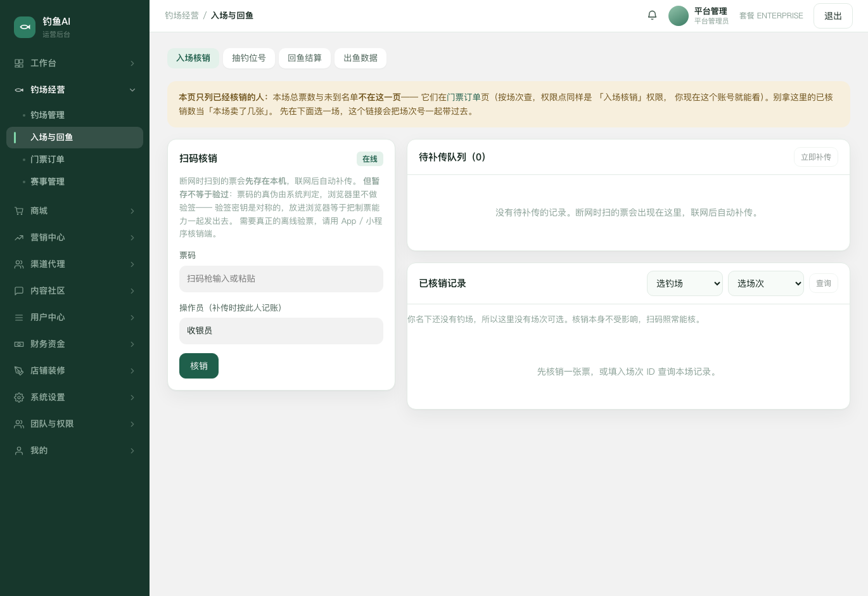
Task: Click the 营销中心 trend icon
Action: 19,238
